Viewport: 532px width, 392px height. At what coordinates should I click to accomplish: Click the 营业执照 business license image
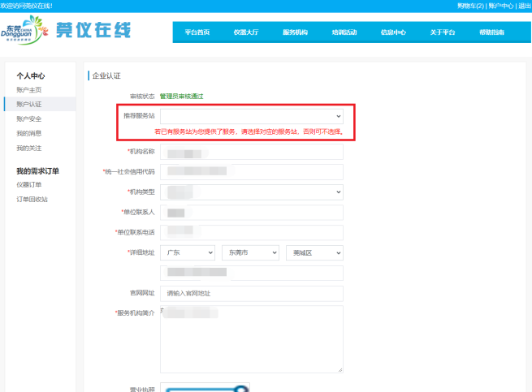tap(205, 387)
